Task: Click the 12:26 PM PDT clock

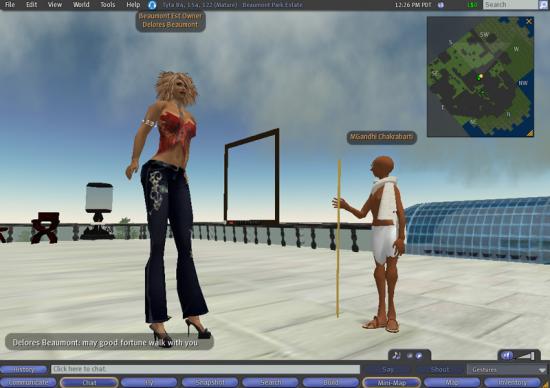Action: coord(413,5)
